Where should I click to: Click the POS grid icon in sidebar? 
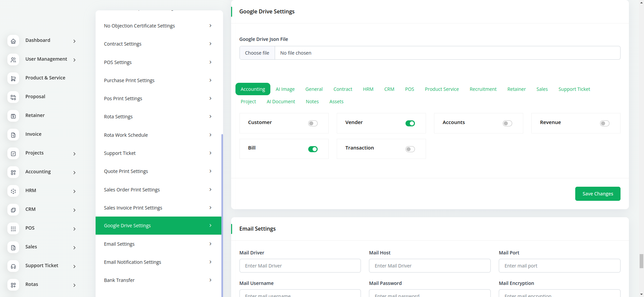coord(13,229)
